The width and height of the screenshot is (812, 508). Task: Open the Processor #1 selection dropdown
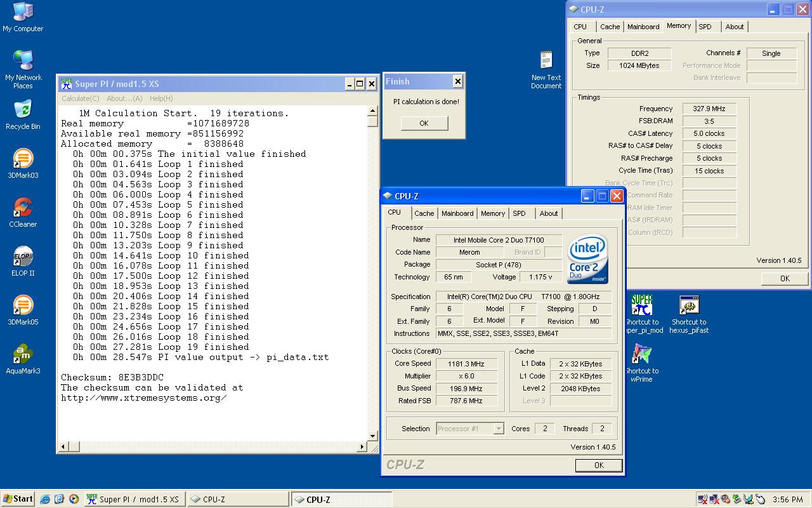tap(470, 429)
